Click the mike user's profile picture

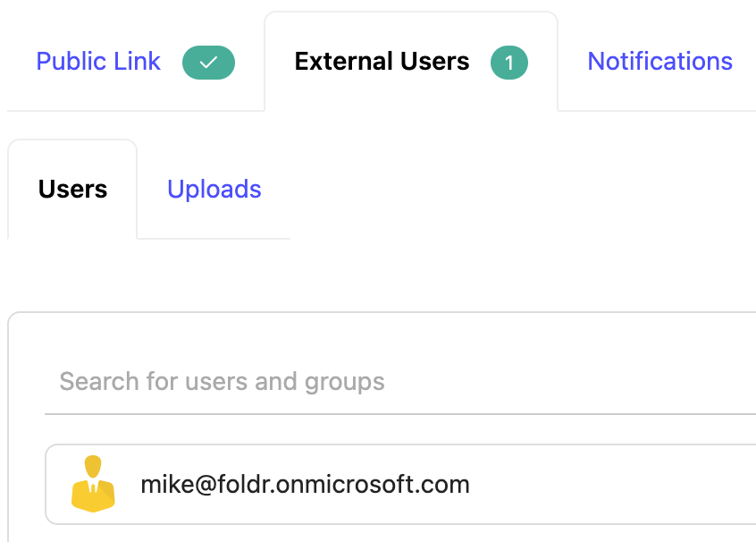click(93, 485)
